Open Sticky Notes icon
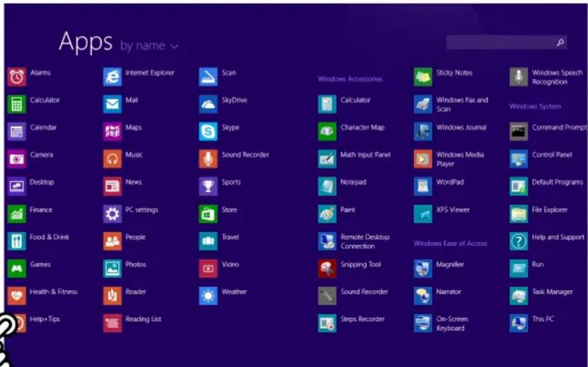This screenshot has height=367, width=588. [x=423, y=77]
